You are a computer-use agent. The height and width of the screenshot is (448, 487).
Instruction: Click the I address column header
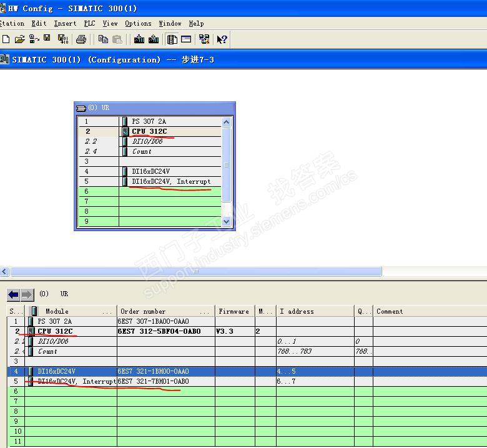tap(315, 311)
